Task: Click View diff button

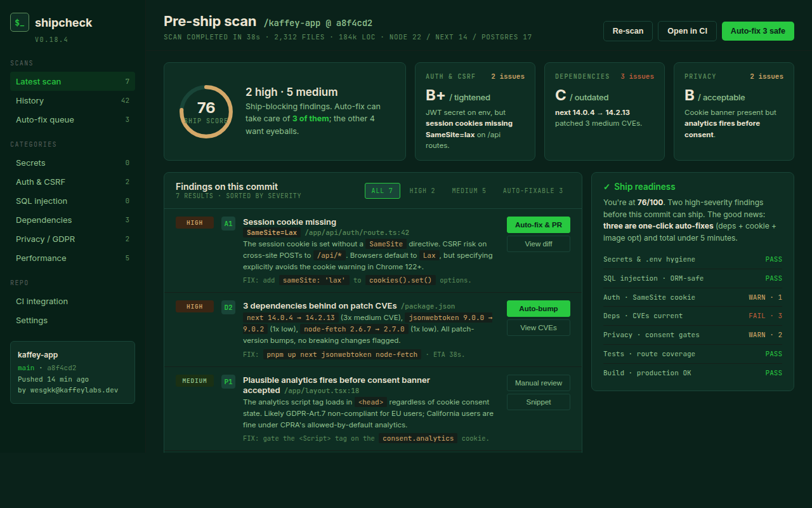Action: click(539, 244)
